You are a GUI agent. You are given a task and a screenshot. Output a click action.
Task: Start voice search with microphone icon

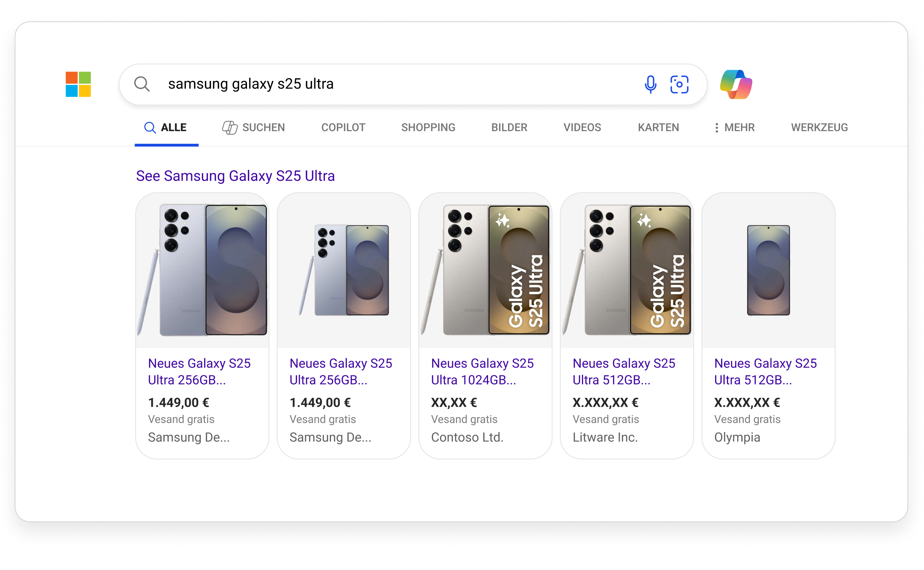tap(650, 84)
